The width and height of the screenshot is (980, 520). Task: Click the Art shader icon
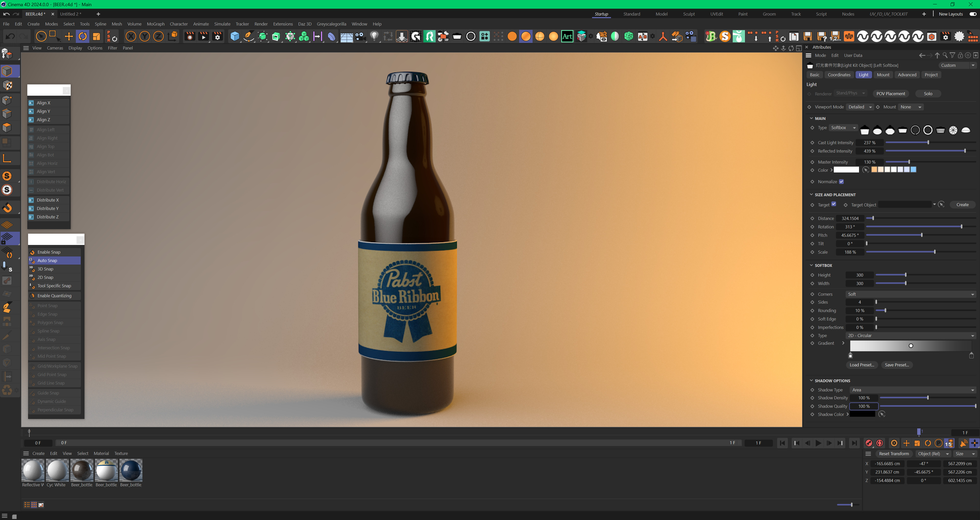click(x=567, y=36)
